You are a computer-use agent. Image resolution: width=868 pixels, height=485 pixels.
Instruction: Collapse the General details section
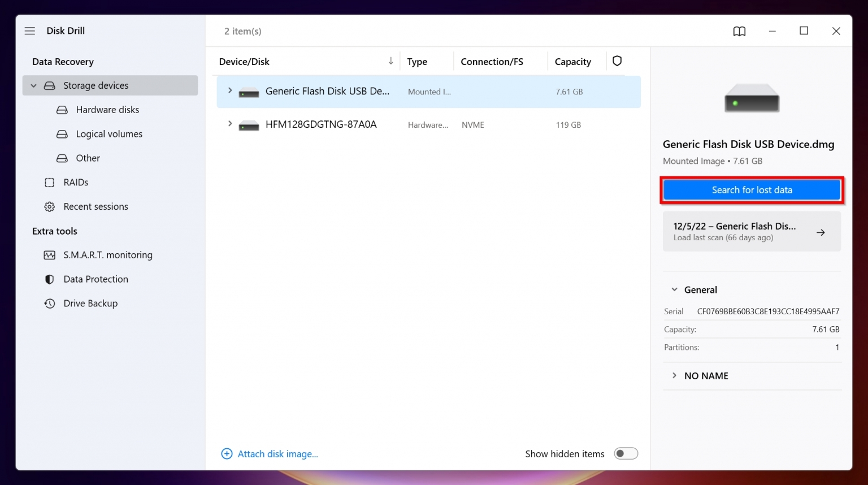point(674,289)
